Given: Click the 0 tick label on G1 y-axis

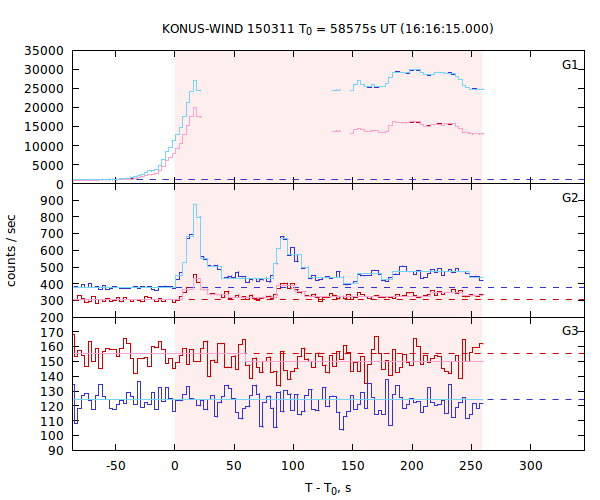Looking at the screenshot, I should tap(59, 184).
